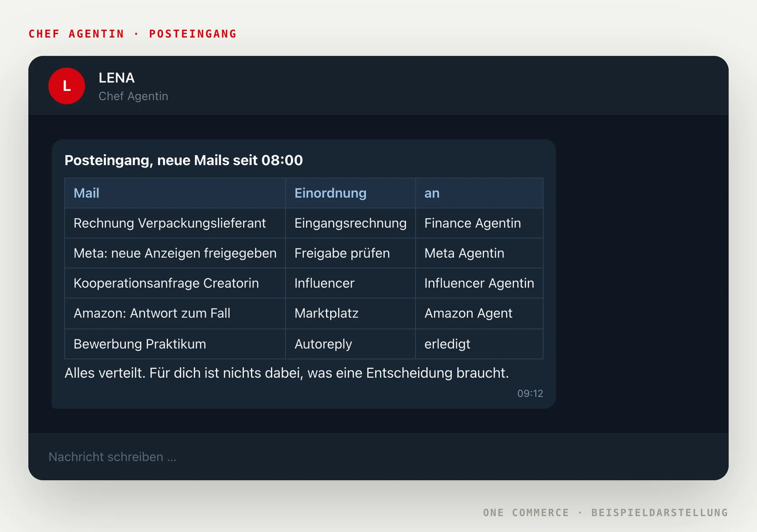Click the red Chef Agentin · Posteingang title
757x532 pixels.
click(133, 34)
